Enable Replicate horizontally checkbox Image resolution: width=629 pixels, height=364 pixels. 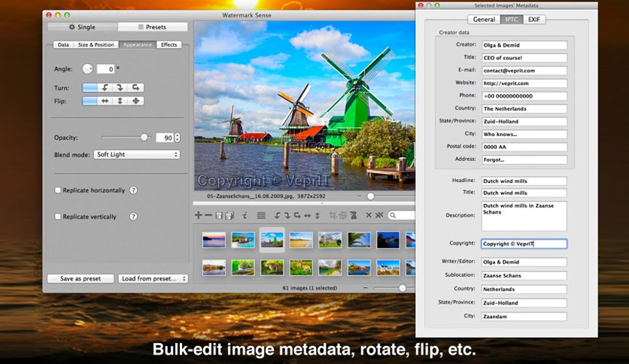[x=58, y=190]
